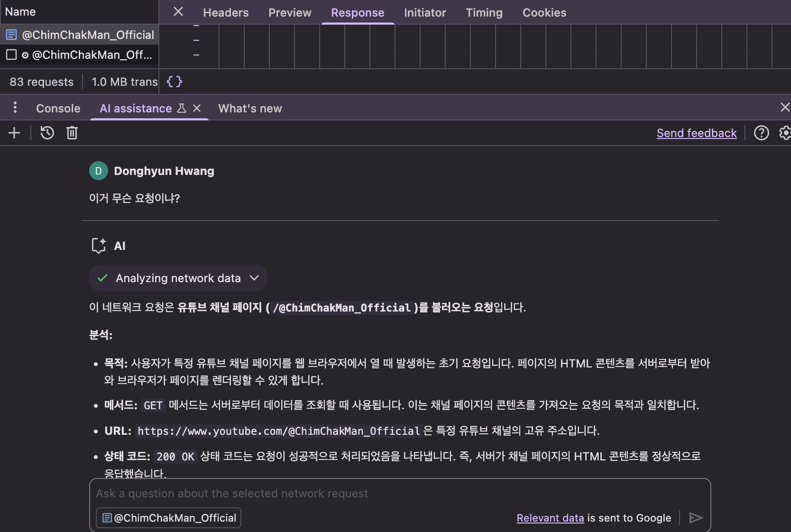Focus the ask a question input field
The width and height of the screenshot is (791, 532).
point(400,494)
